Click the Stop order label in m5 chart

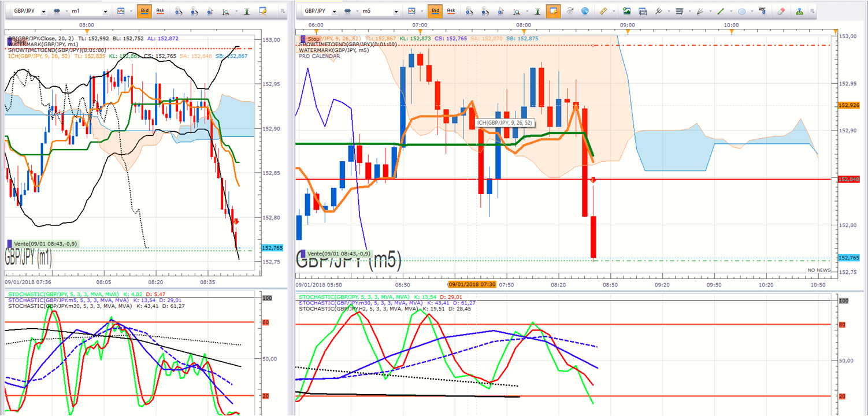tap(311, 39)
